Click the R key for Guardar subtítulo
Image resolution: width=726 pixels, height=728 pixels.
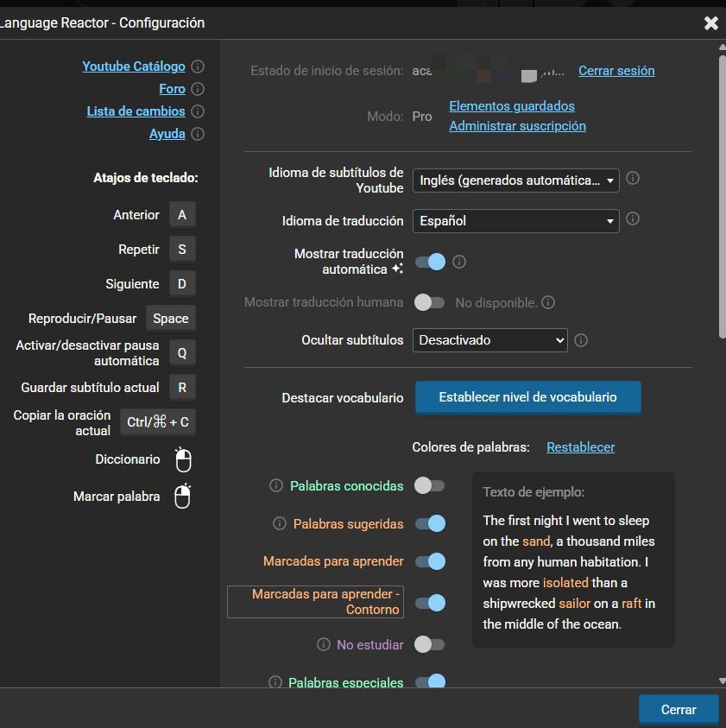182,387
